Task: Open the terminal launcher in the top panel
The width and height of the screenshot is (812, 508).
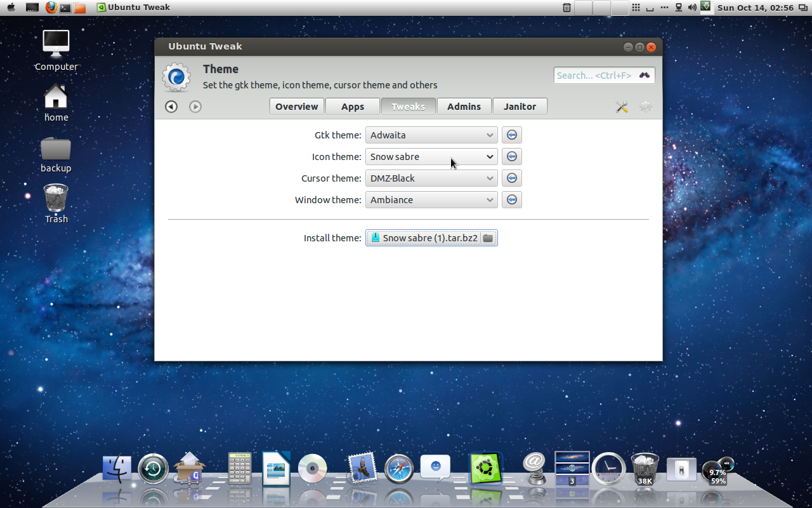Action: 65,8
